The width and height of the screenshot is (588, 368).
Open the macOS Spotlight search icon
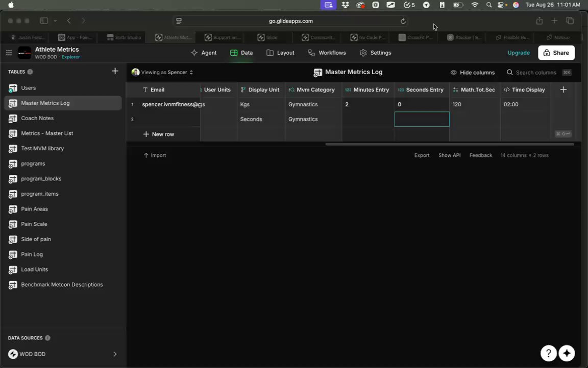[488, 5]
